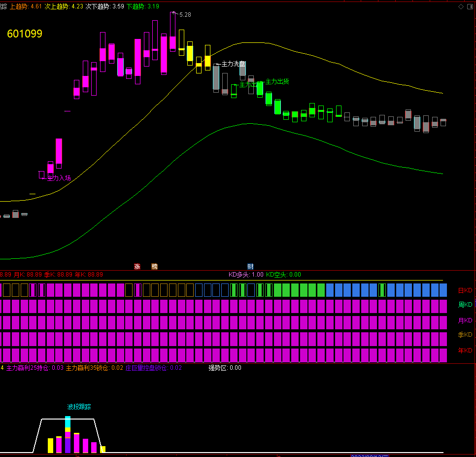Select the 次下趋势: 3.59 indicator value
Image resolution: width=476 pixels, height=457 pixels.
click(105, 6)
